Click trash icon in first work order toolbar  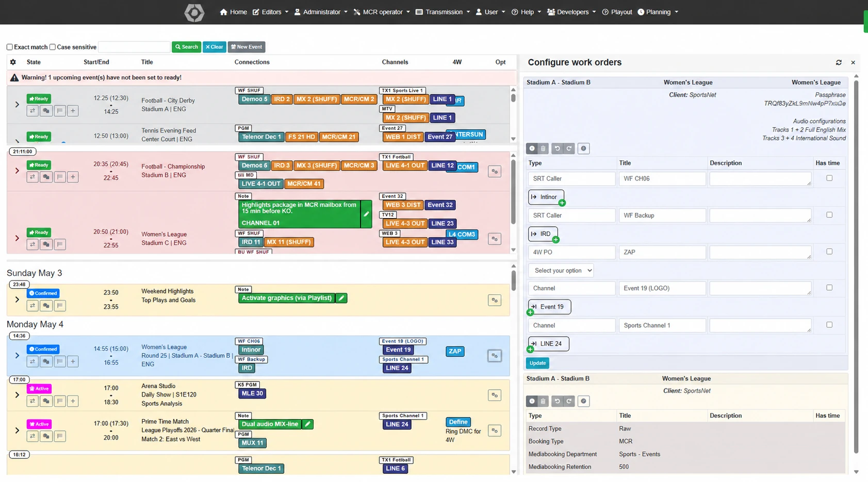click(x=543, y=148)
